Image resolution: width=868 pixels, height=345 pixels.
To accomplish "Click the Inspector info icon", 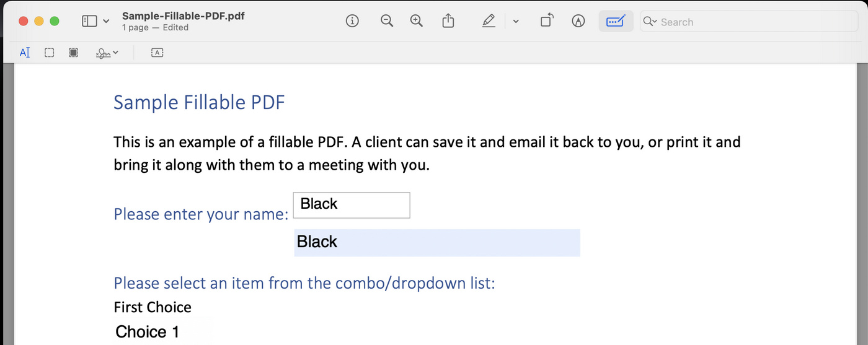I will pos(352,22).
